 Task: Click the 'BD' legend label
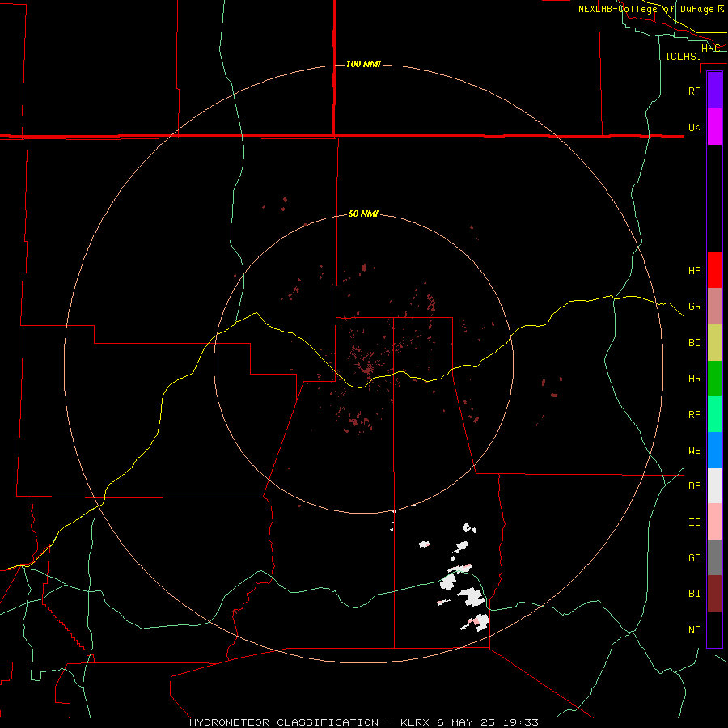[x=695, y=343]
